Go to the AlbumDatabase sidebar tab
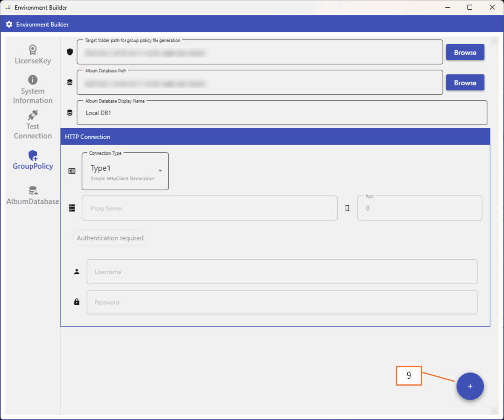The image size is (504, 420). tap(32, 195)
